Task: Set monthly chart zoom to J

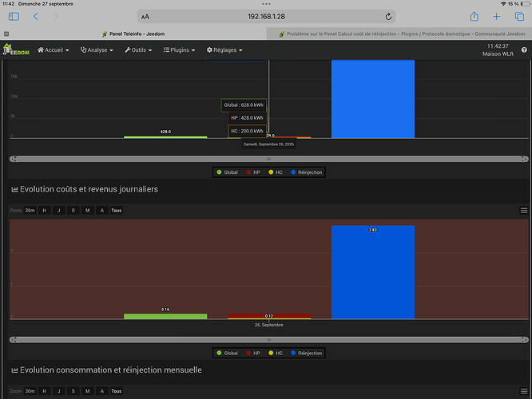Action: click(x=58, y=391)
